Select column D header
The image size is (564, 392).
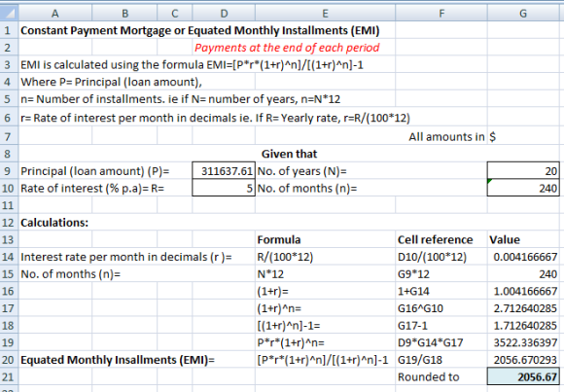[224, 14]
